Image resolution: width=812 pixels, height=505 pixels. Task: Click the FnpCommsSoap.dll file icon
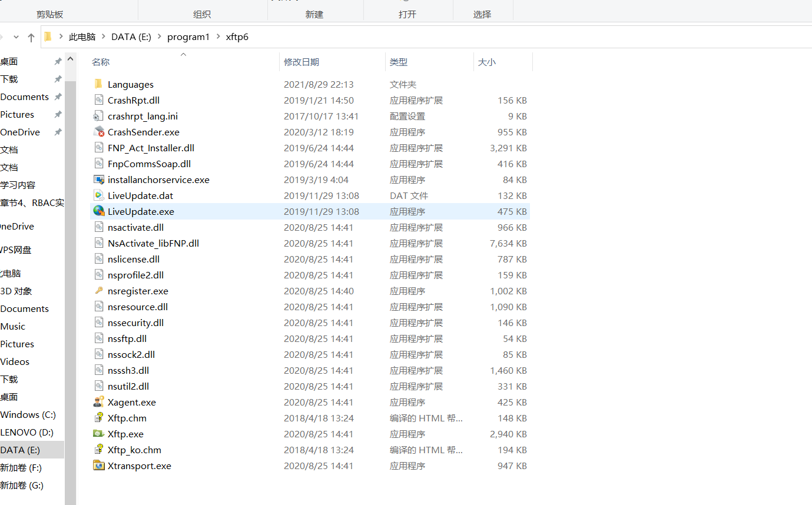[x=98, y=164]
